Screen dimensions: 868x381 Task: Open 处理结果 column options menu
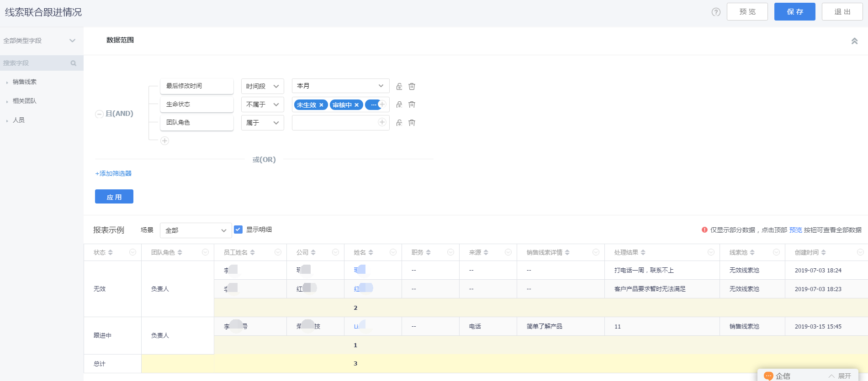pos(711,252)
